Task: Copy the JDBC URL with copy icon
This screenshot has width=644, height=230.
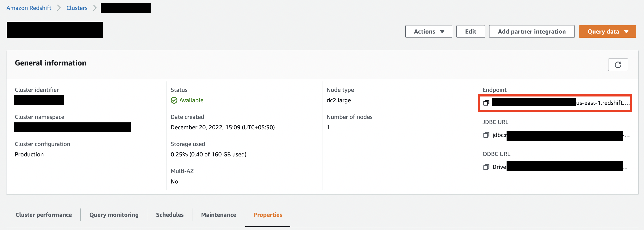Action: [x=486, y=135]
